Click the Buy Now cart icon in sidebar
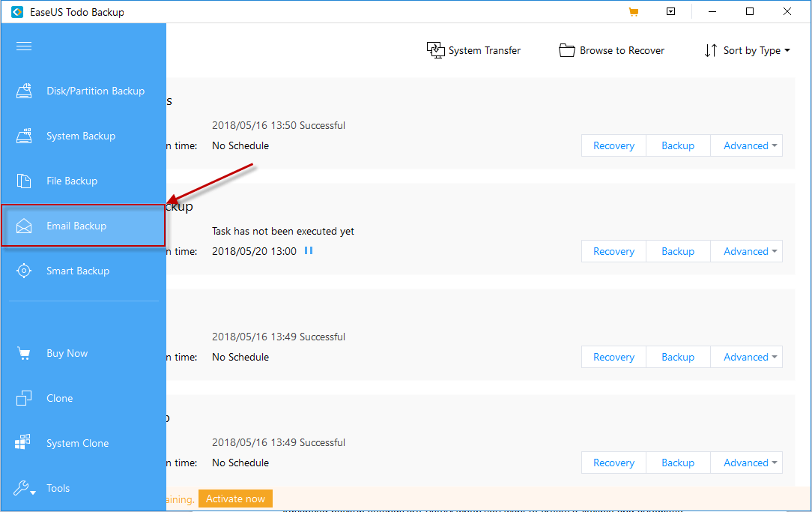Screen dimensions: 812x512 click(x=24, y=353)
